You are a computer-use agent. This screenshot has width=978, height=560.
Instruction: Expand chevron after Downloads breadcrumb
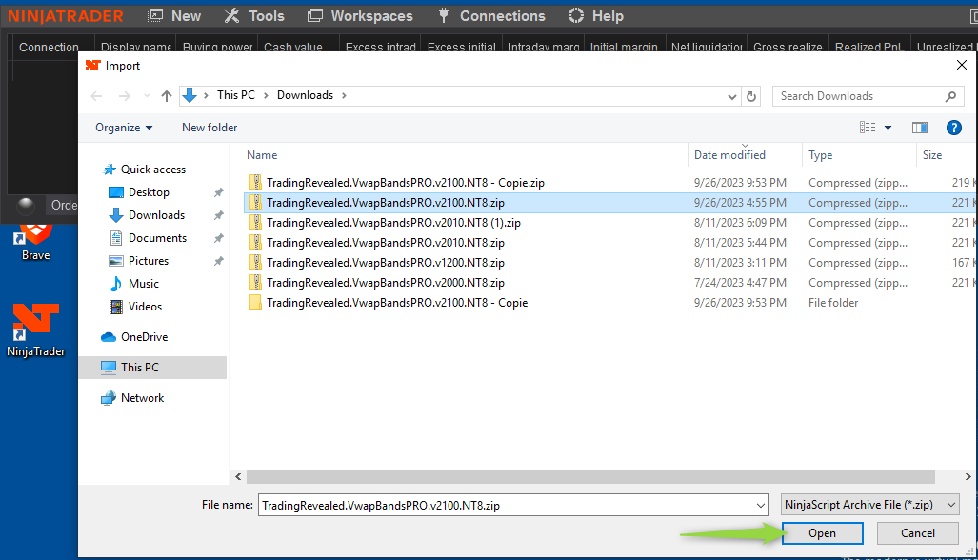344,95
